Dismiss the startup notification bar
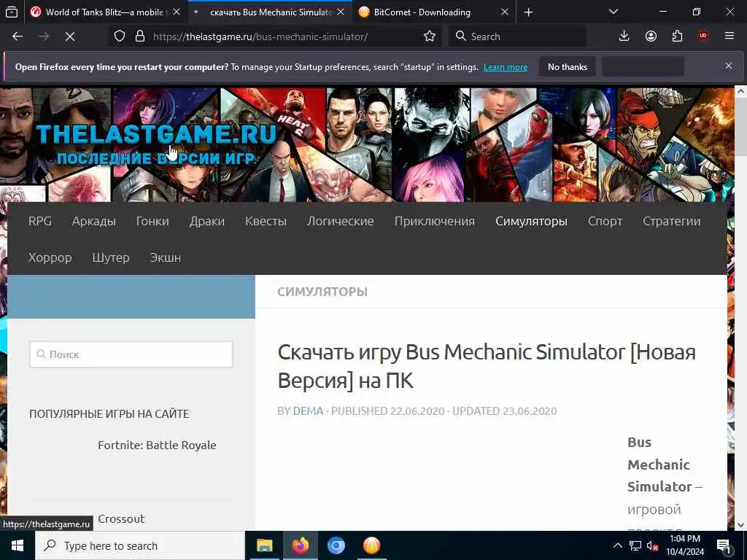 [x=729, y=66]
